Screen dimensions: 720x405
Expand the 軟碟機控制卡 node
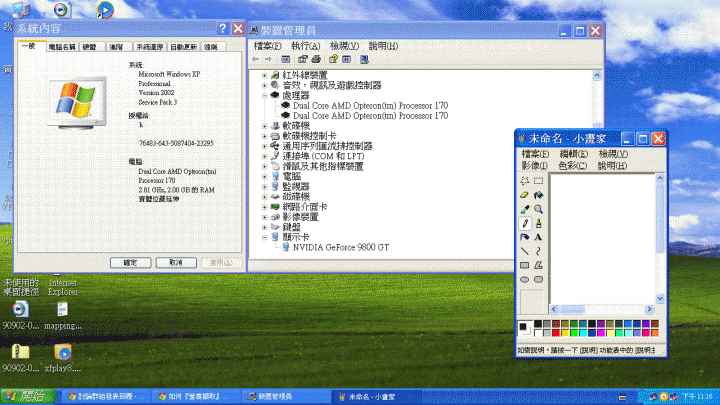point(264,136)
